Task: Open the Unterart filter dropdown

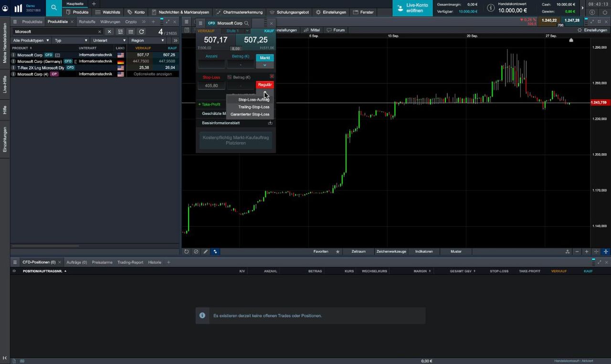Action: 109,41
